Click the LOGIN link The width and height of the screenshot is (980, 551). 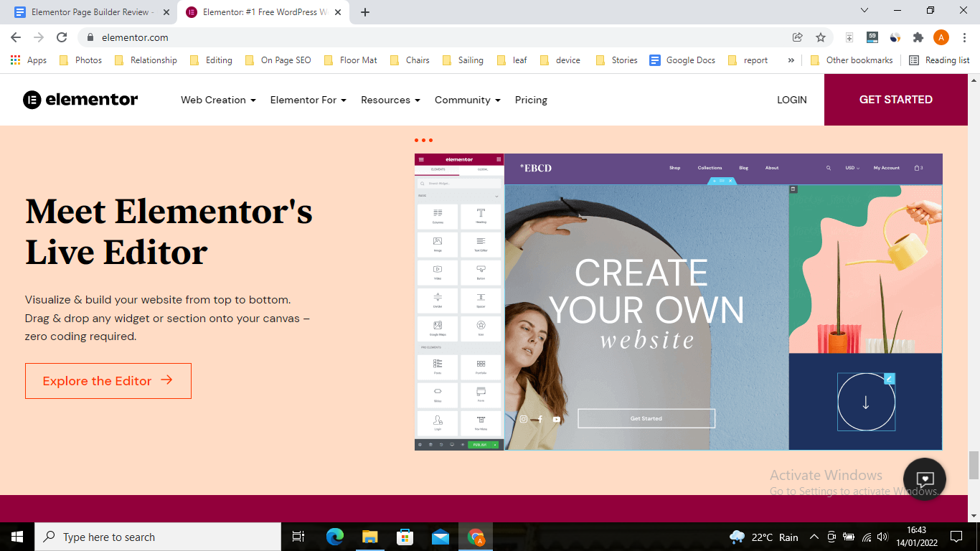pyautogui.click(x=792, y=100)
